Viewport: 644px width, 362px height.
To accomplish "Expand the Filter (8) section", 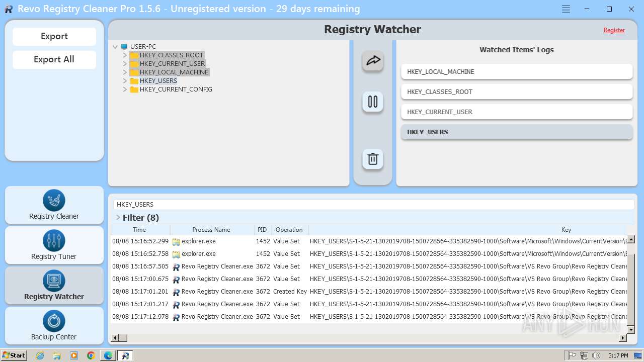I will tap(118, 218).
